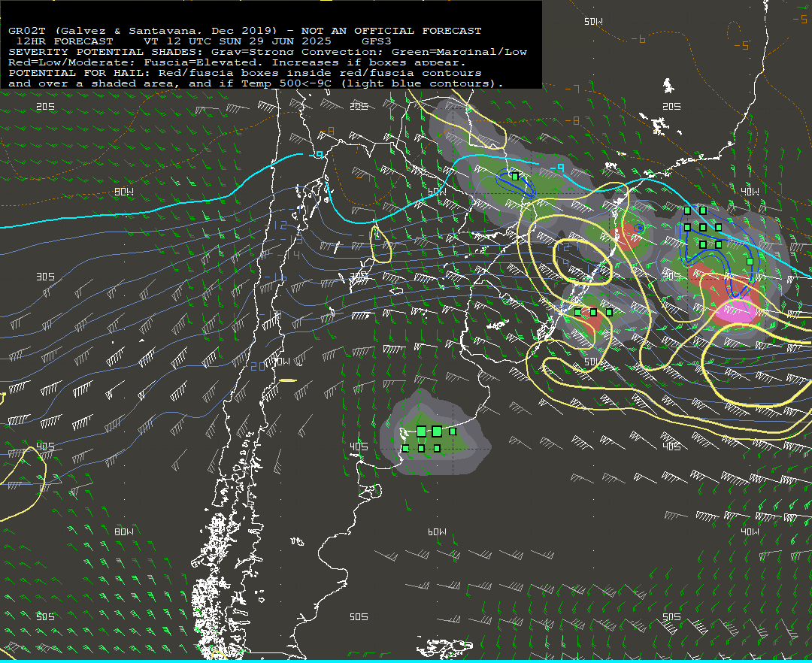The height and width of the screenshot is (663, 812).
Task: Click the blue '-16' contour label off Chile's coast
Action: [275, 278]
